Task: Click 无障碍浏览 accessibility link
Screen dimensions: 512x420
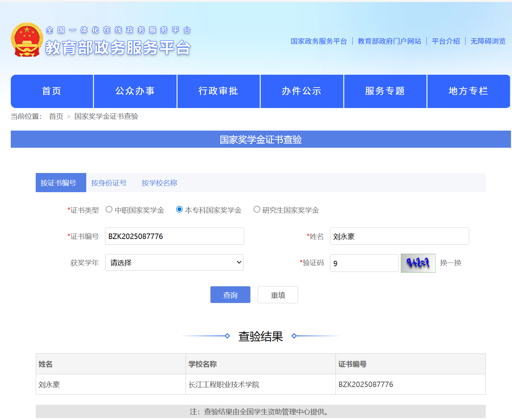Action: pyautogui.click(x=488, y=41)
